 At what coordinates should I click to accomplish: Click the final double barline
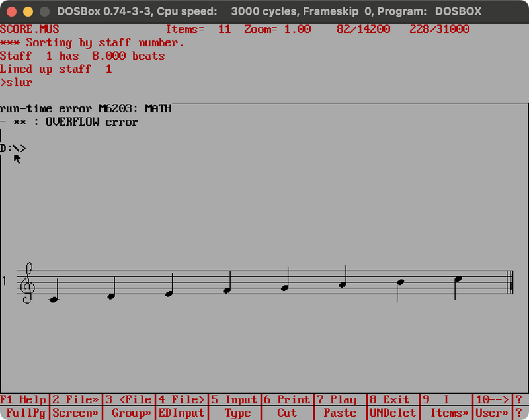[x=510, y=281]
